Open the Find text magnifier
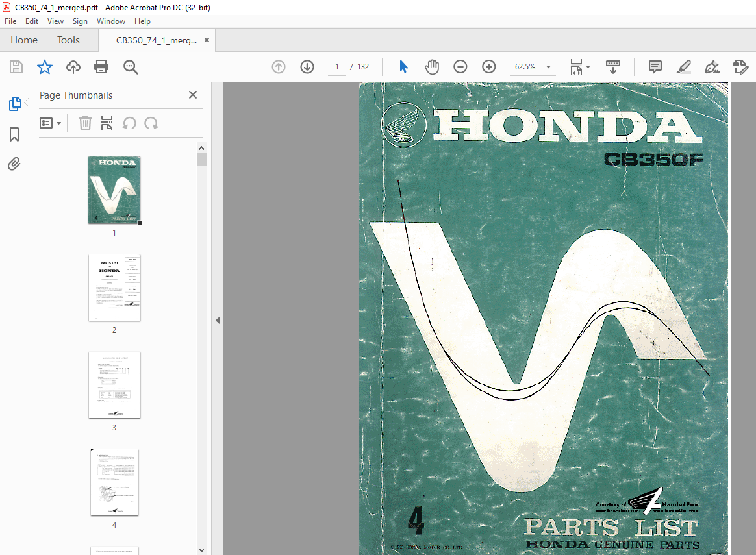Image resolution: width=756 pixels, height=555 pixels. point(130,67)
